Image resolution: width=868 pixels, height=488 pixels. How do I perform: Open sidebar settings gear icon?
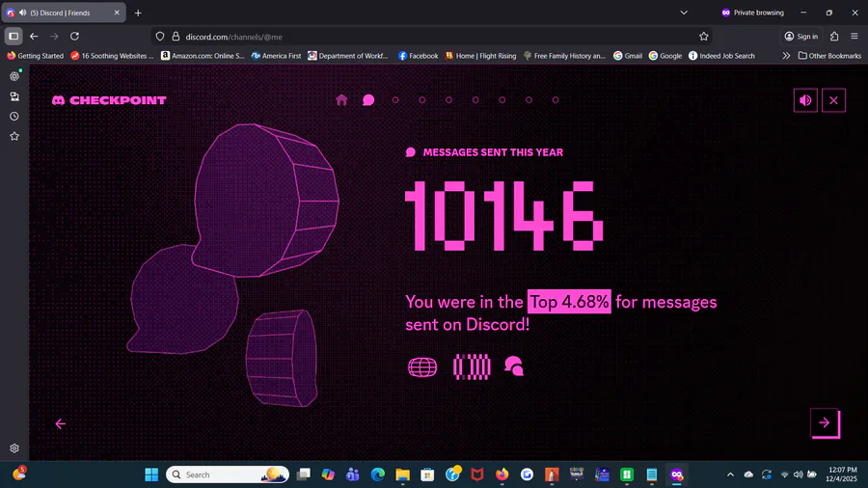14,448
